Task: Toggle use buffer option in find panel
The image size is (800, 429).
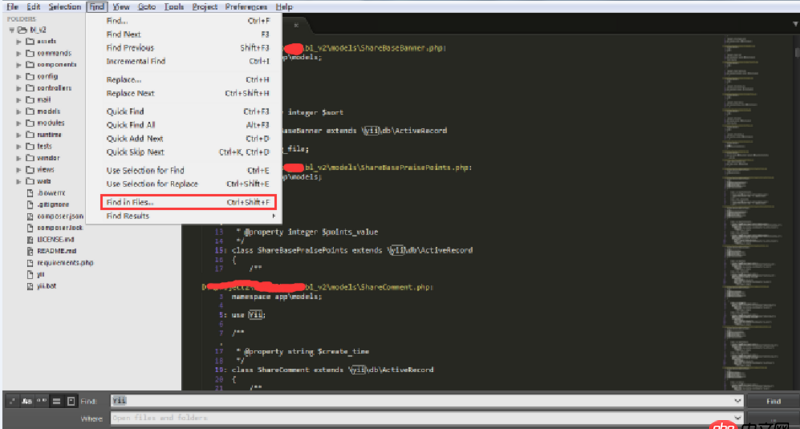Action: click(x=71, y=401)
